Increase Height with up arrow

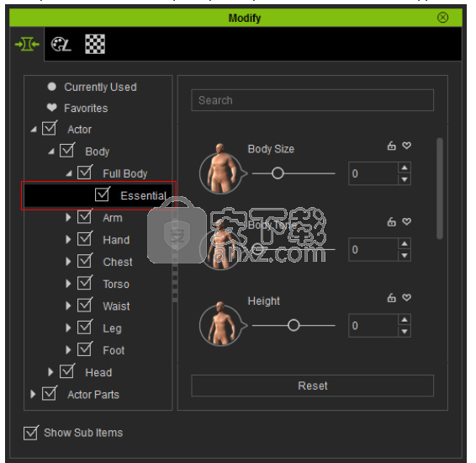[405, 320]
